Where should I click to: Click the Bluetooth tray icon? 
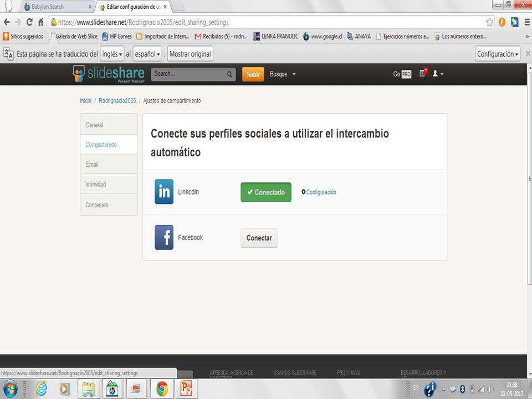[462, 389]
